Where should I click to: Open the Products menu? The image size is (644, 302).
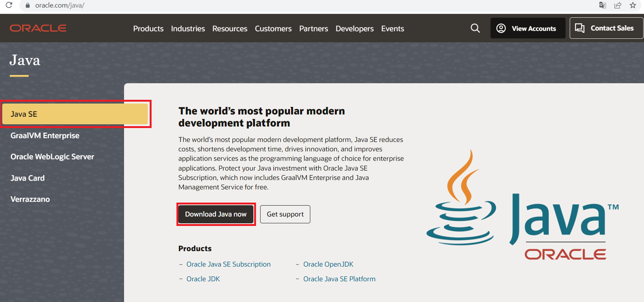pyautogui.click(x=148, y=29)
